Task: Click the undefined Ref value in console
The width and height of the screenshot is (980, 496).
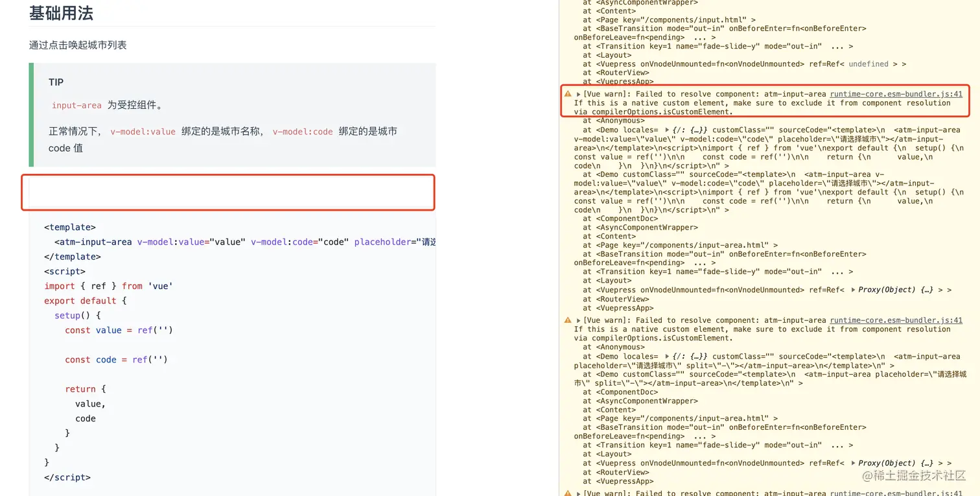Action: click(869, 64)
